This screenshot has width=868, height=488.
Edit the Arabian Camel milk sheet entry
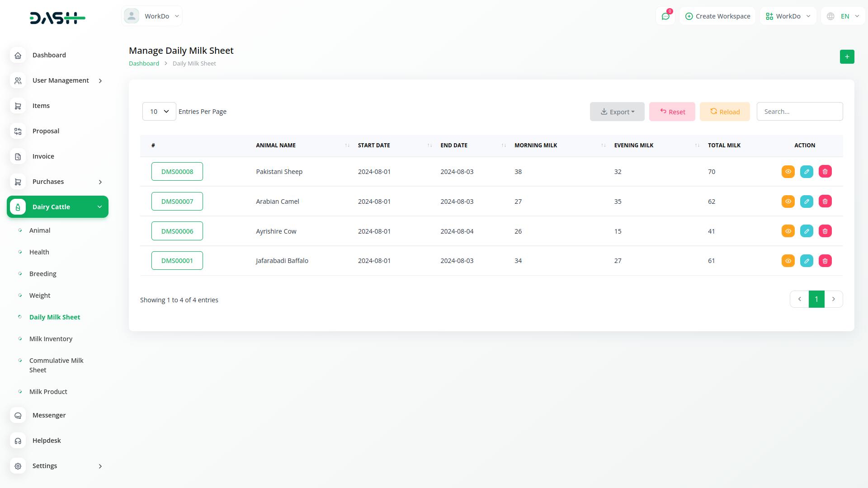pos(807,202)
